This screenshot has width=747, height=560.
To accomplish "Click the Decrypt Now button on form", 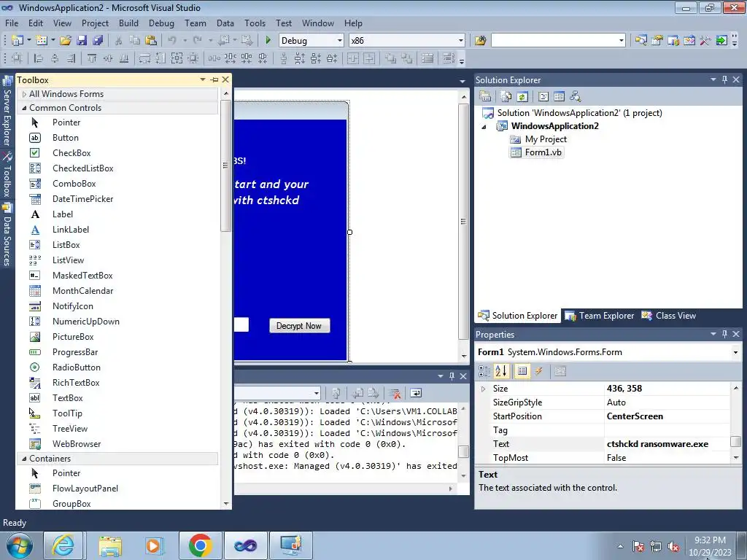I will click(x=299, y=326).
